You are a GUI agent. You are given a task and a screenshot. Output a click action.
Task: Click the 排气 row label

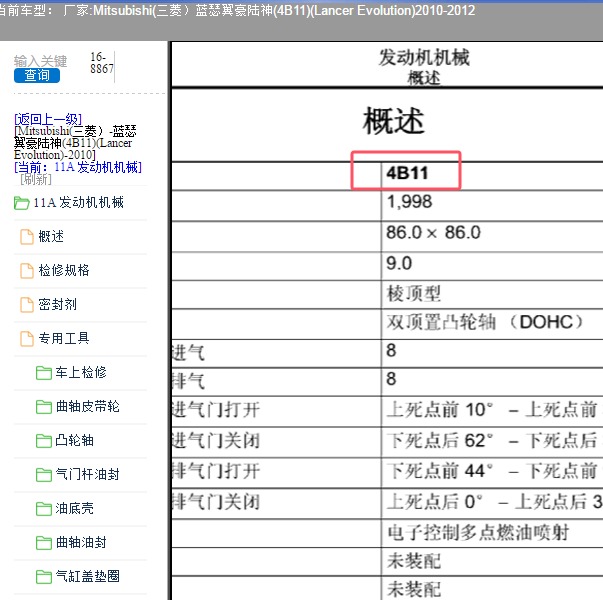188,381
